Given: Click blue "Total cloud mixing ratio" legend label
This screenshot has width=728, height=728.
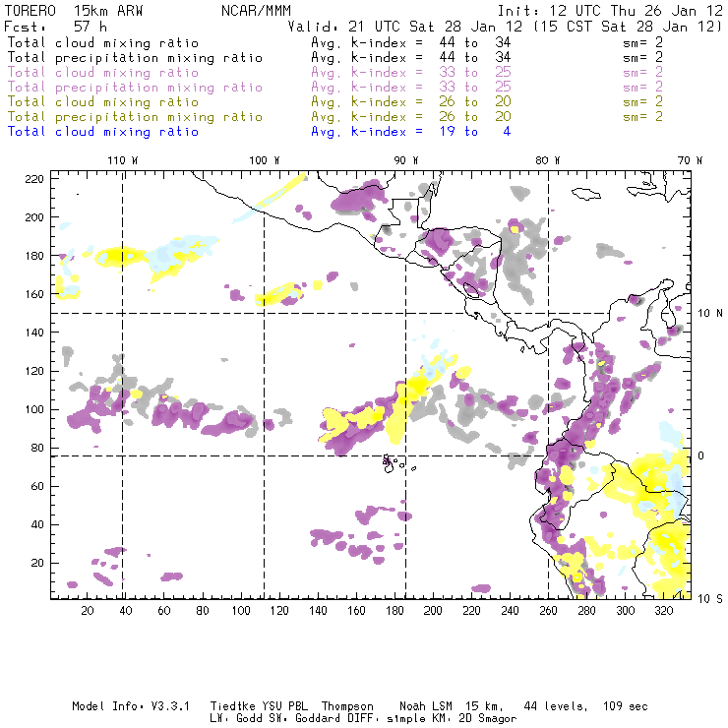Looking at the screenshot, I should click(103, 132).
